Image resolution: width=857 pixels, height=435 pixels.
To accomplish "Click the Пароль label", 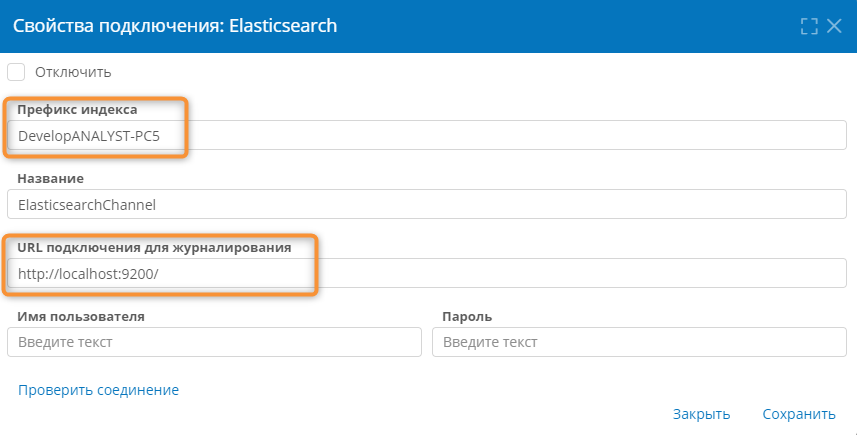I will (x=467, y=316).
